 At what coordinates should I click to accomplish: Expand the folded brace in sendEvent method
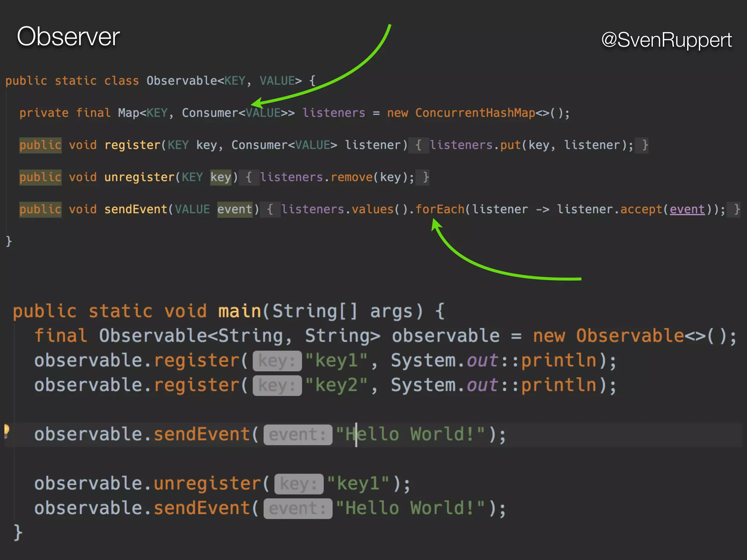click(x=270, y=209)
